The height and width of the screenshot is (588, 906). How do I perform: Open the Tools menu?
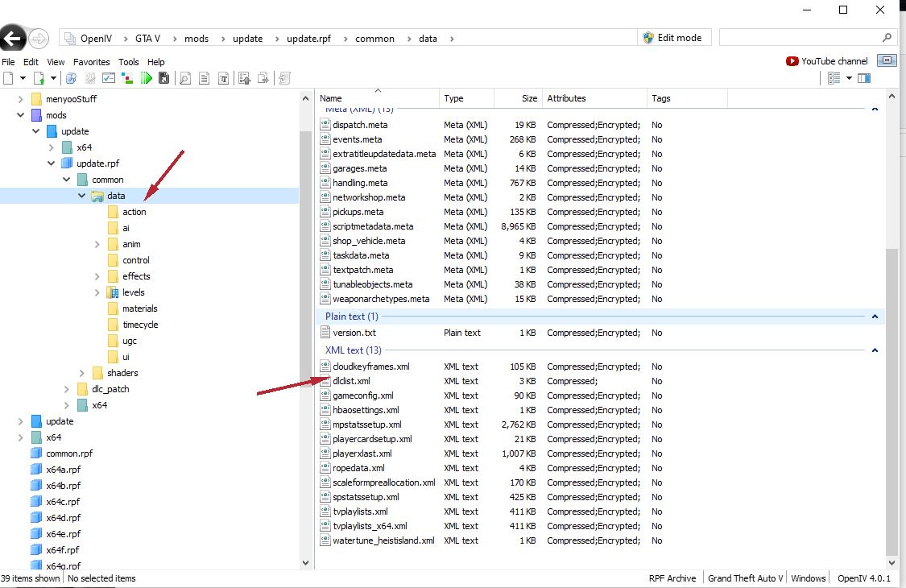pos(129,62)
